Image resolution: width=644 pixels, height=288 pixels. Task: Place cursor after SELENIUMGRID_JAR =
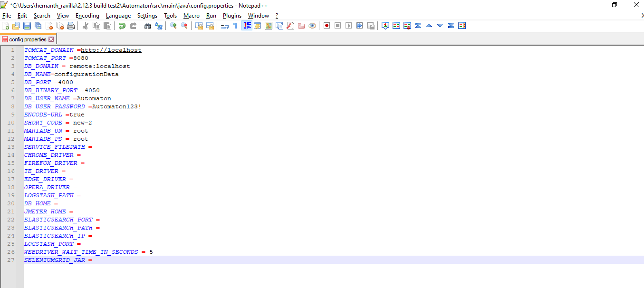[x=93, y=260]
